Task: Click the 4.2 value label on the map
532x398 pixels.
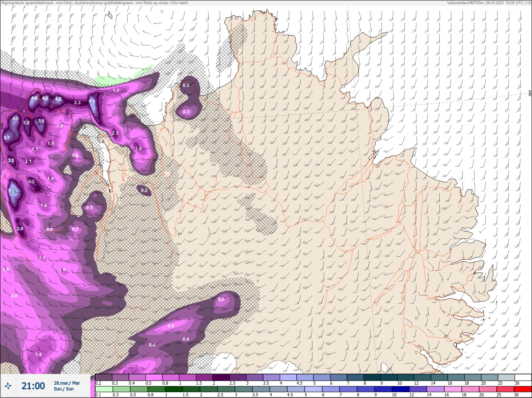Action: click(x=58, y=99)
